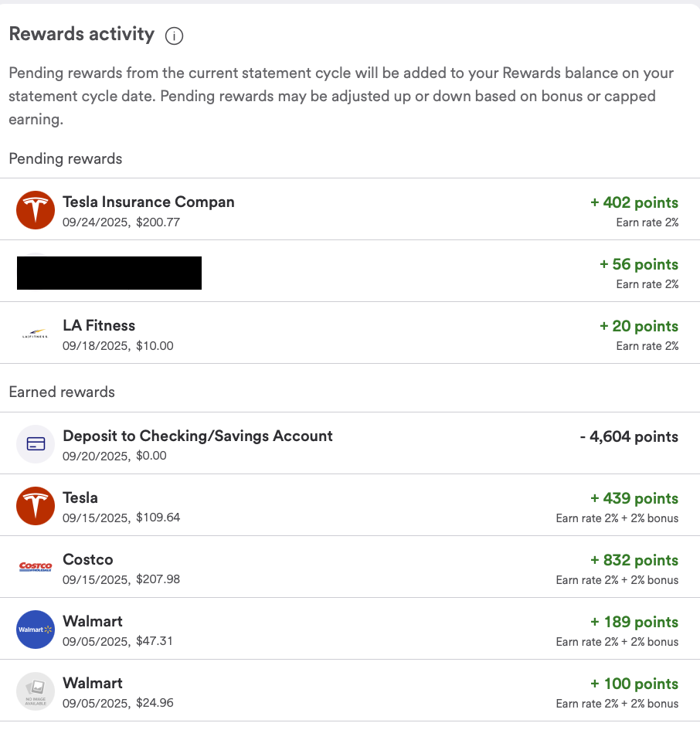Screen dimensions: 700x740
Task: Click the Tesla logo dated 09/15/2025
Action: (x=36, y=506)
